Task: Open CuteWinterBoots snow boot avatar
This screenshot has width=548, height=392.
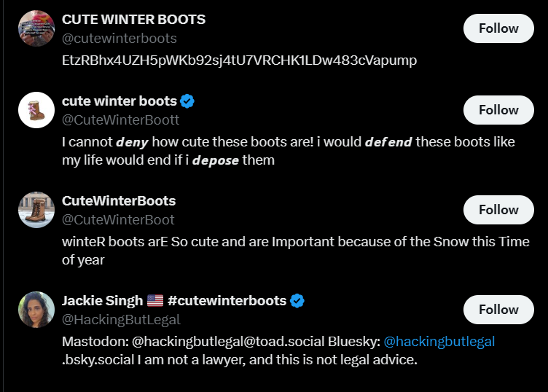Action: point(36,210)
